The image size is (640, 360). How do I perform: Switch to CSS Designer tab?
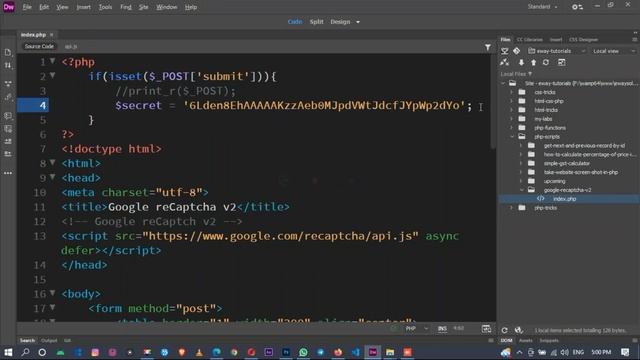(x=583, y=40)
